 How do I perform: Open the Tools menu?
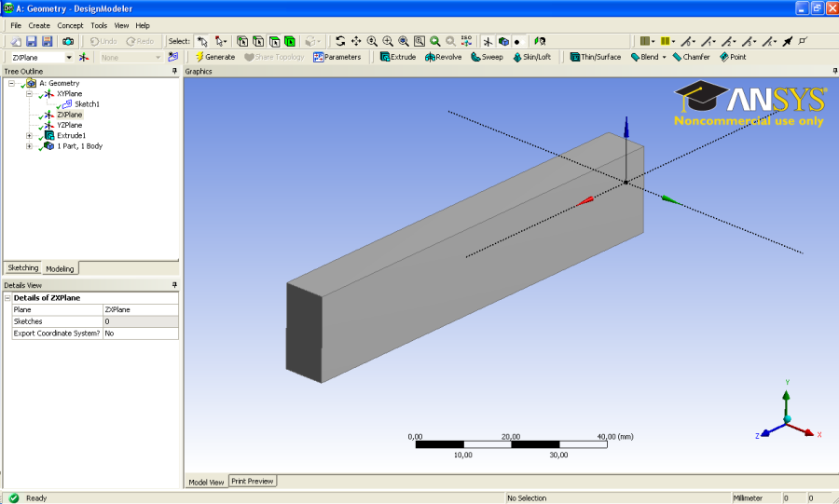99,26
